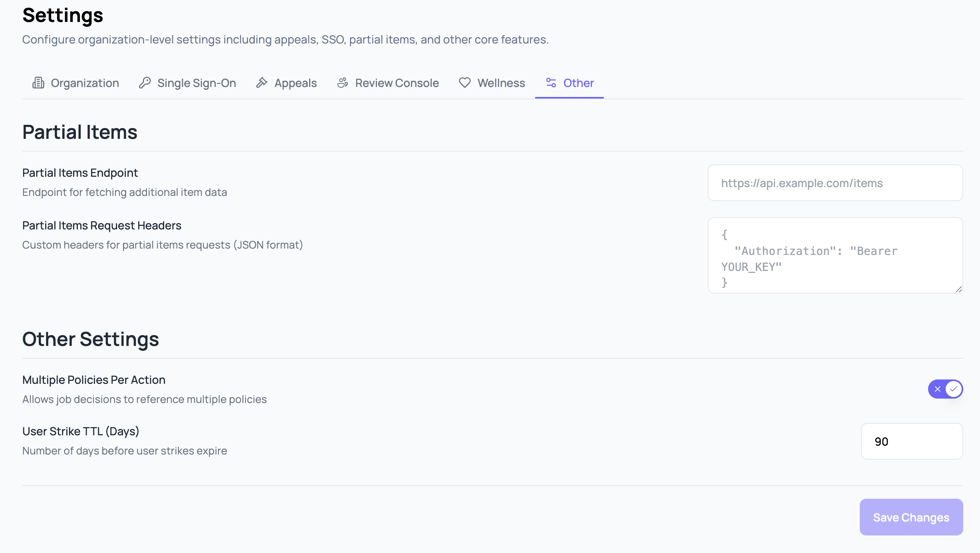Switch to the Single Sign-On tab

187,83
